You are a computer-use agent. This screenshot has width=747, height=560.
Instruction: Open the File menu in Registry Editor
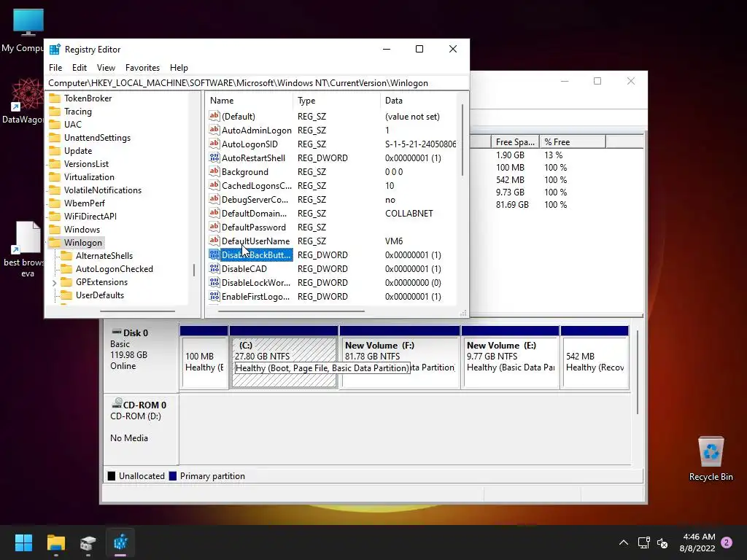55,68
